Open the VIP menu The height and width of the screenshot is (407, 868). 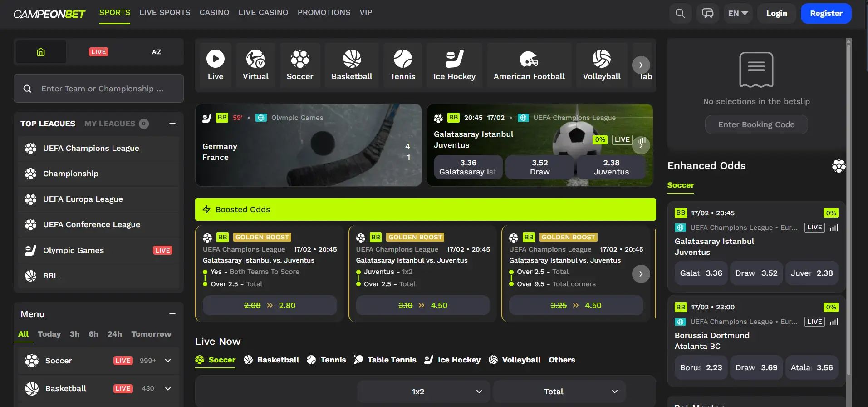point(366,13)
